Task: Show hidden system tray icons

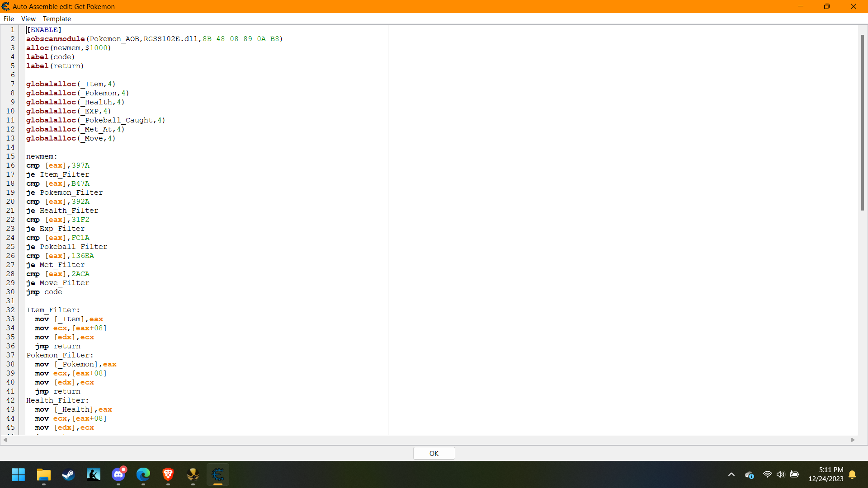Action: click(x=731, y=475)
